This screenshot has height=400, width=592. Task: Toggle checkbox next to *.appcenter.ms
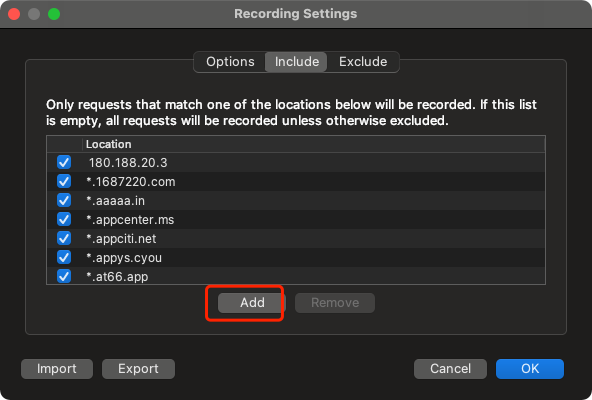[x=64, y=219]
